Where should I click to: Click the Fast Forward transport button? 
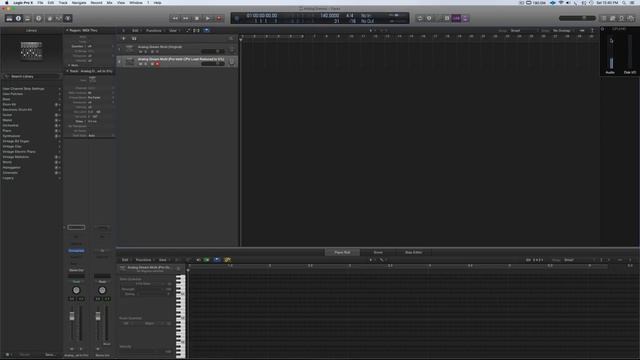[x=186, y=18]
